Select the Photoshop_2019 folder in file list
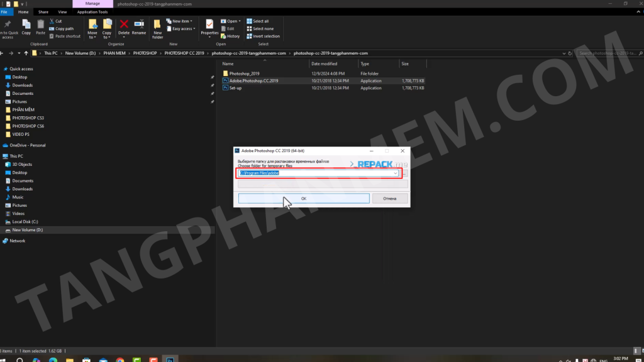Screen dimensions: 644x362 tap(244, 73)
